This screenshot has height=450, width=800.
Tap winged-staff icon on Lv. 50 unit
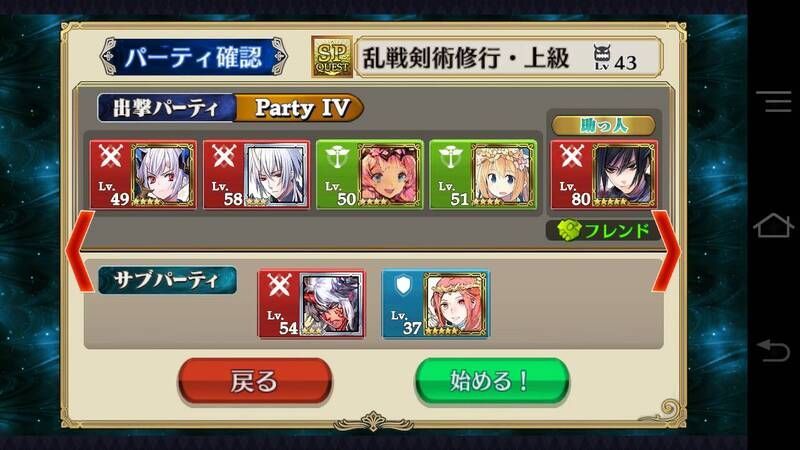coord(337,157)
